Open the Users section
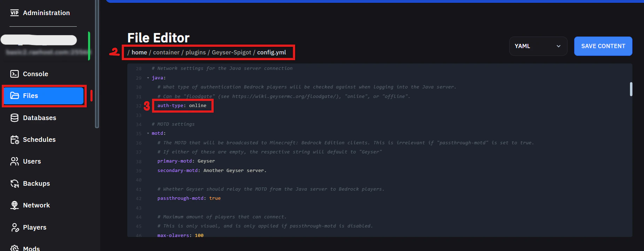The height and width of the screenshot is (251, 644). click(x=32, y=161)
